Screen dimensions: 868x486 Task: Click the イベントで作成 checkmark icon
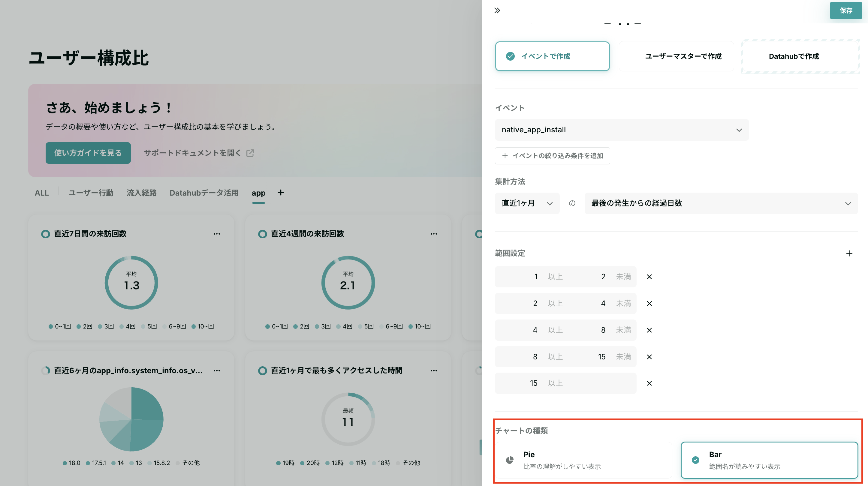(510, 56)
